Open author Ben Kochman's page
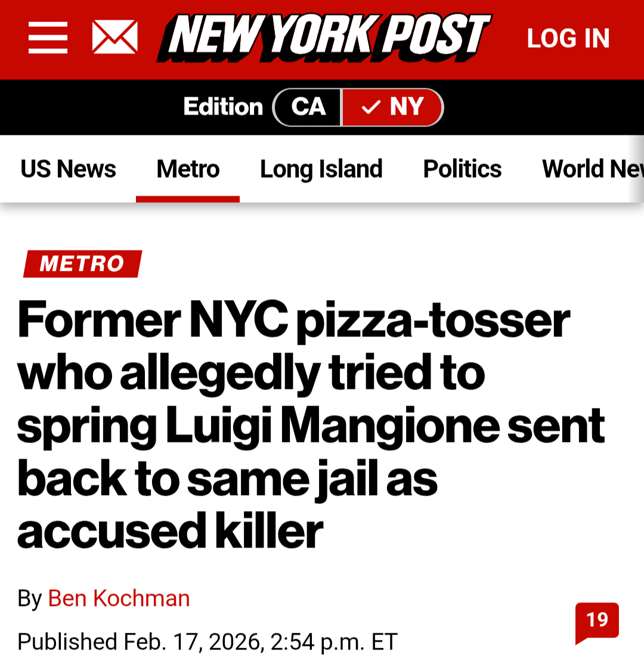 [119, 598]
